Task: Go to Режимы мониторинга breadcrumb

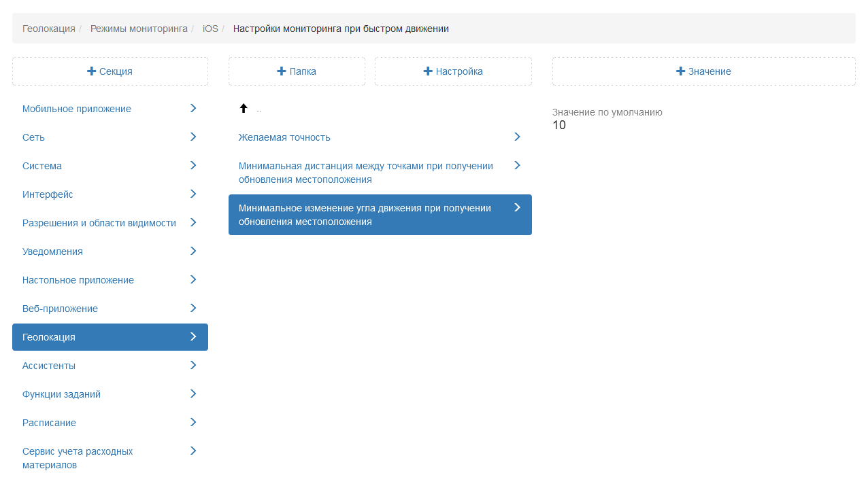Action: [139, 29]
